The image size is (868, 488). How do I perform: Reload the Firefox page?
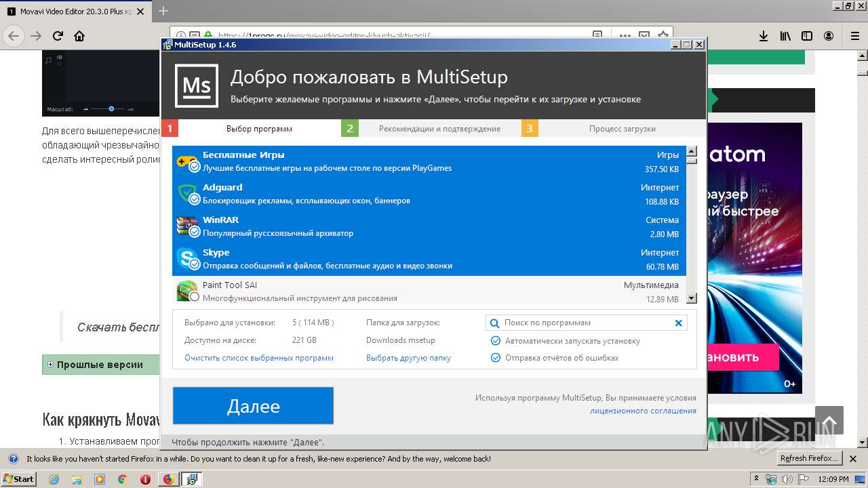pyautogui.click(x=58, y=36)
